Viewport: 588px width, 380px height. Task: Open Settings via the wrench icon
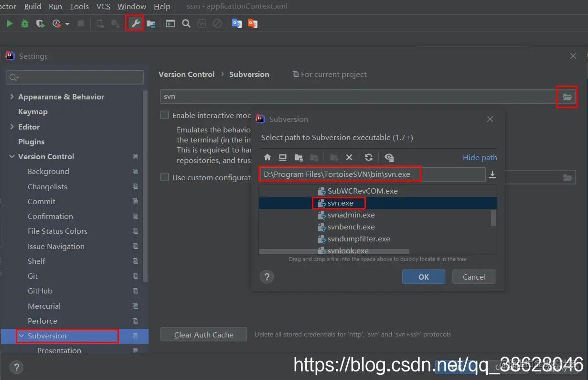[135, 23]
